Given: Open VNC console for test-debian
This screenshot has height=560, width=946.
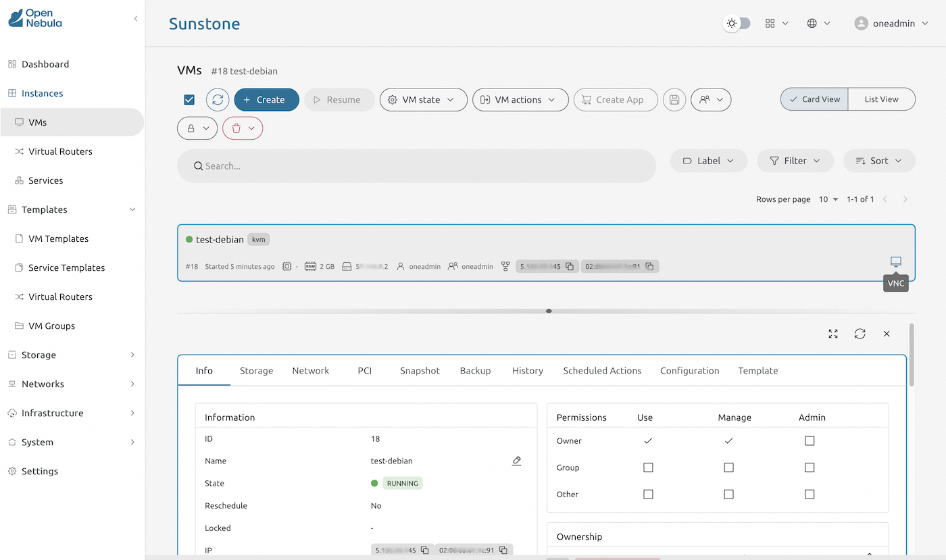Looking at the screenshot, I should [x=895, y=261].
